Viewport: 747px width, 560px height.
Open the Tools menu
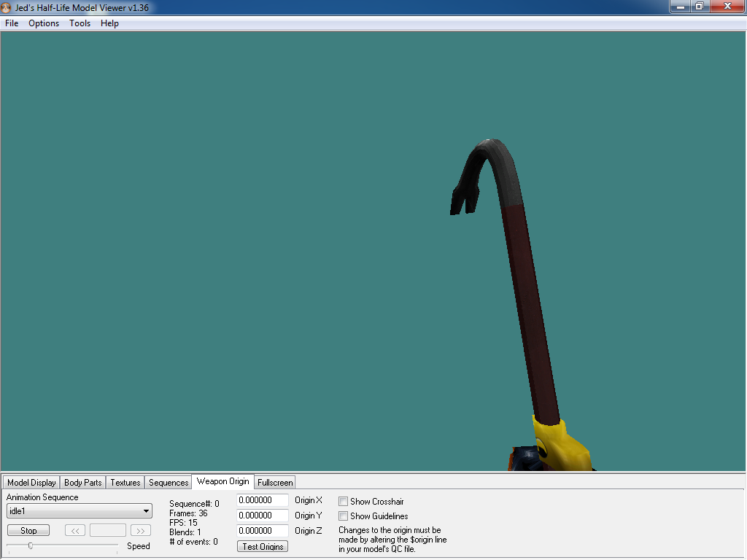[80, 23]
